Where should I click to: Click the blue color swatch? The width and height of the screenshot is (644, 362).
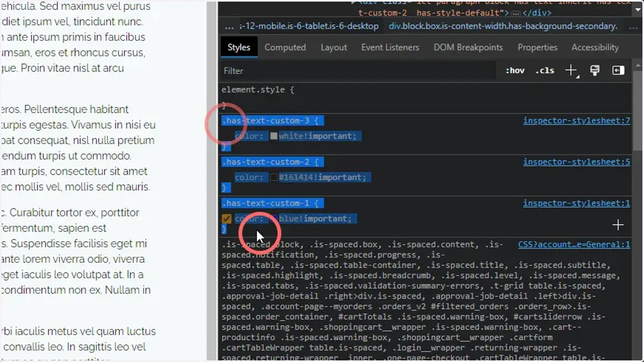pyautogui.click(x=274, y=219)
